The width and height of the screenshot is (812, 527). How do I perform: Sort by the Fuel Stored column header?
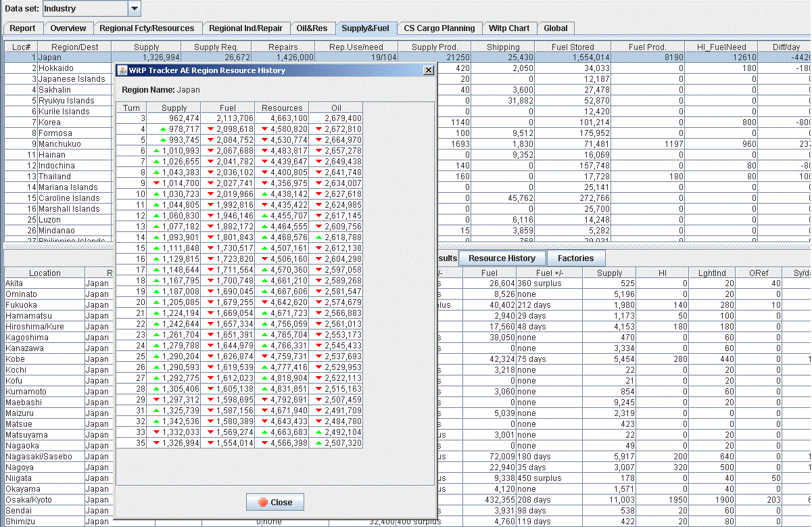tap(572, 47)
